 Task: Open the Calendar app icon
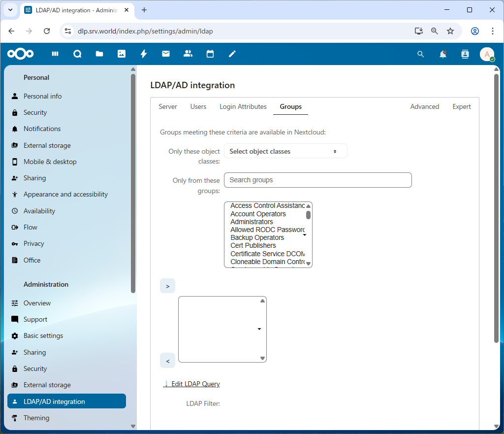click(210, 54)
